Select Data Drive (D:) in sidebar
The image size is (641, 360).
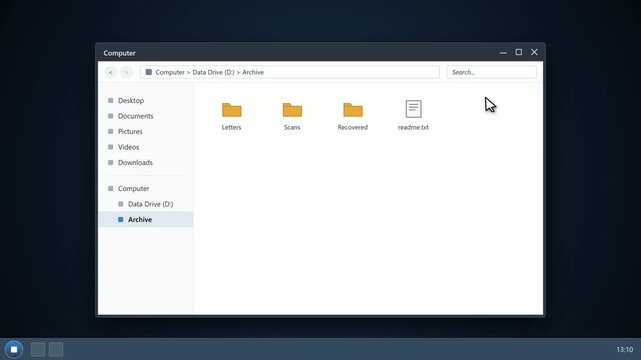(x=146, y=204)
